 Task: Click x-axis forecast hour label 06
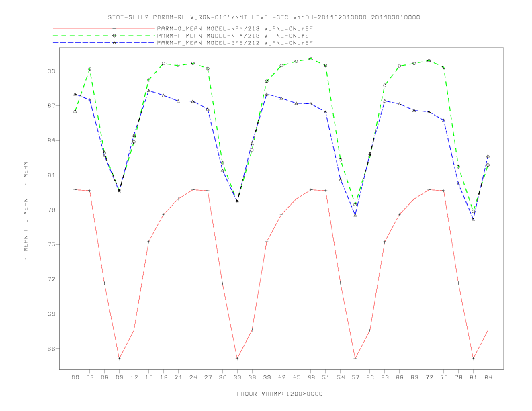[x=105, y=377]
